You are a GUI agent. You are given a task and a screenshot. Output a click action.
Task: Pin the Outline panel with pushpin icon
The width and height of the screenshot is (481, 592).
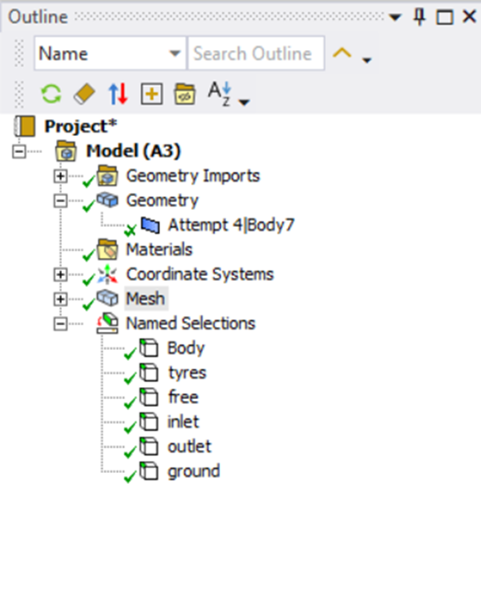tap(419, 17)
